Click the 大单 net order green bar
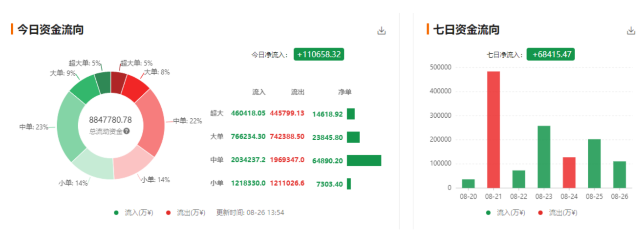 pos(353,137)
